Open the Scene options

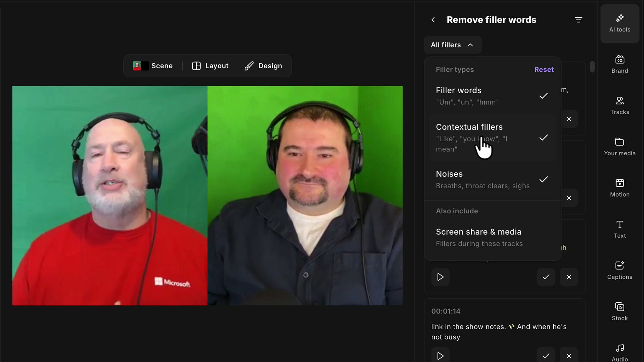tap(153, 66)
